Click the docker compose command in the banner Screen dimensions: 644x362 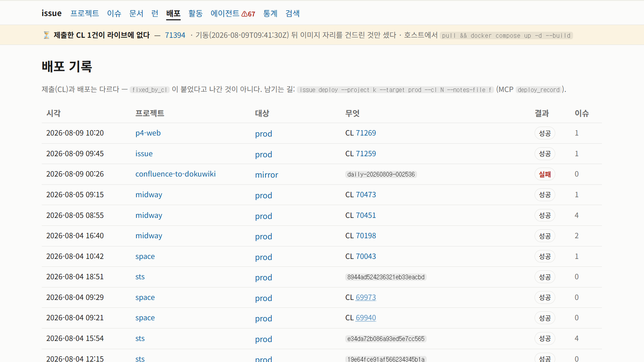click(x=506, y=35)
